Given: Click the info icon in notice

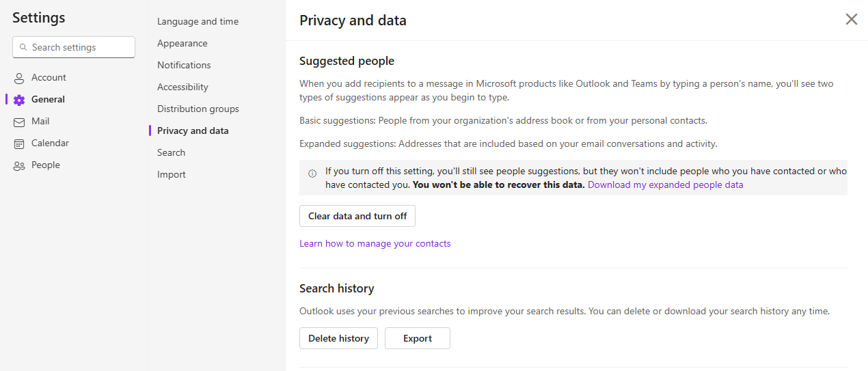Looking at the screenshot, I should [x=312, y=174].
